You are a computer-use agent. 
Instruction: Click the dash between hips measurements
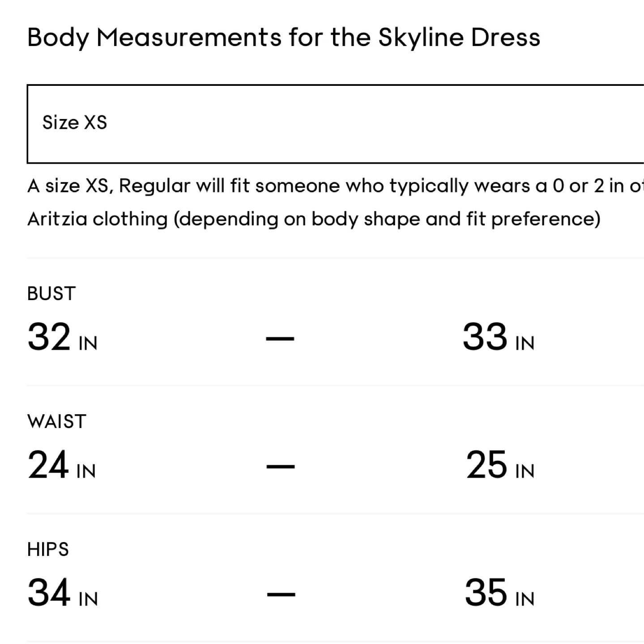[x=281, y=594]
